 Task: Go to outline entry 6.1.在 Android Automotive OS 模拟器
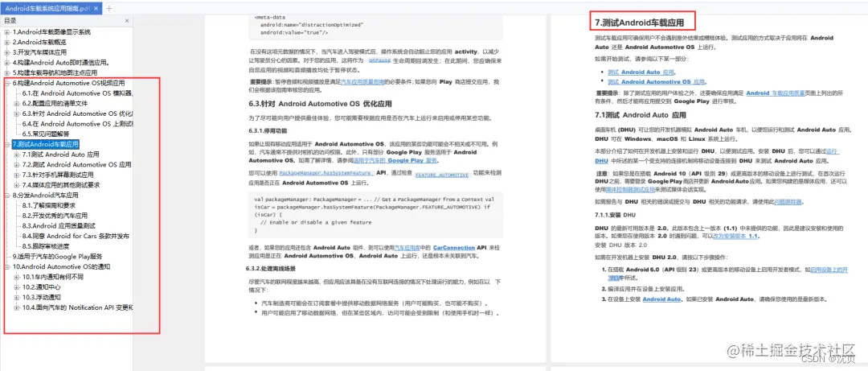(x=77, y=93)
